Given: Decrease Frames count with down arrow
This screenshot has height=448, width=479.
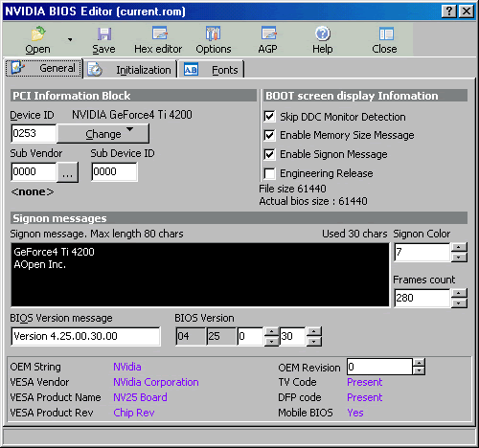Looking at the screenshot, I should [x=459, y=303].
